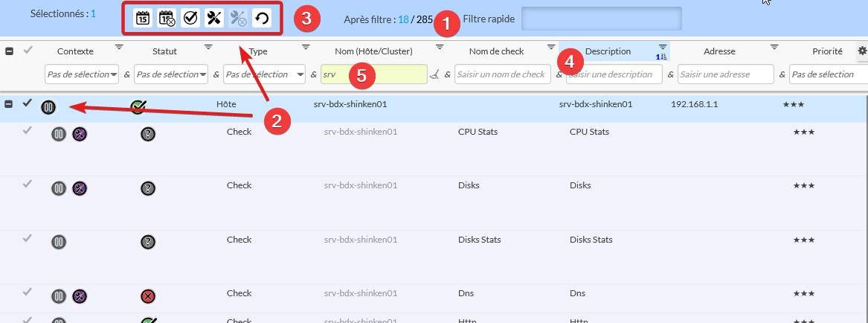Click the red critical status icon for Dns
The height and width of the screenshot is (323, 868).
(x=148, y=296)
